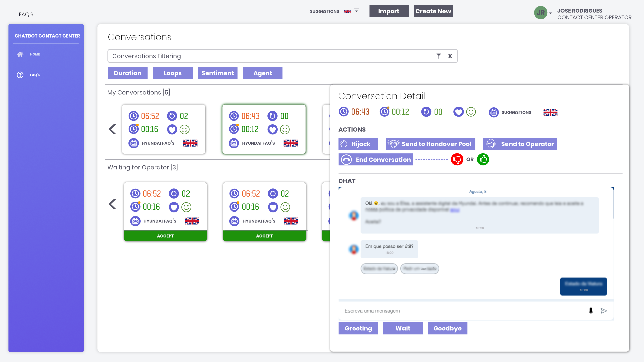Open FAQ's from the sidebar question mark icon
This screenshot has width=644, height=362.
[x=20, y=75]
